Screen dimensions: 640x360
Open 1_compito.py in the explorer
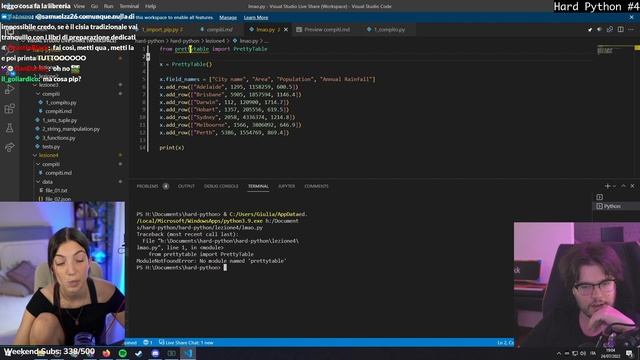pos(61,102)
